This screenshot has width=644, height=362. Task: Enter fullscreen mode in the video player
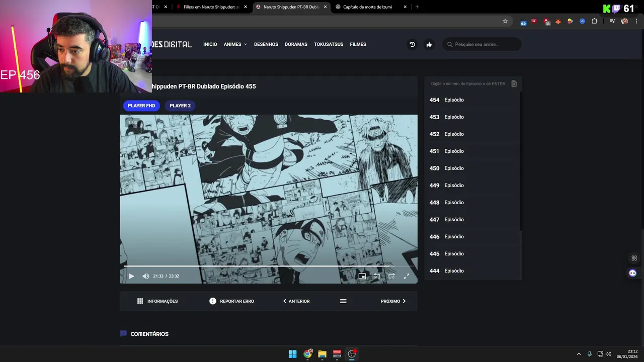coord(407,276)
